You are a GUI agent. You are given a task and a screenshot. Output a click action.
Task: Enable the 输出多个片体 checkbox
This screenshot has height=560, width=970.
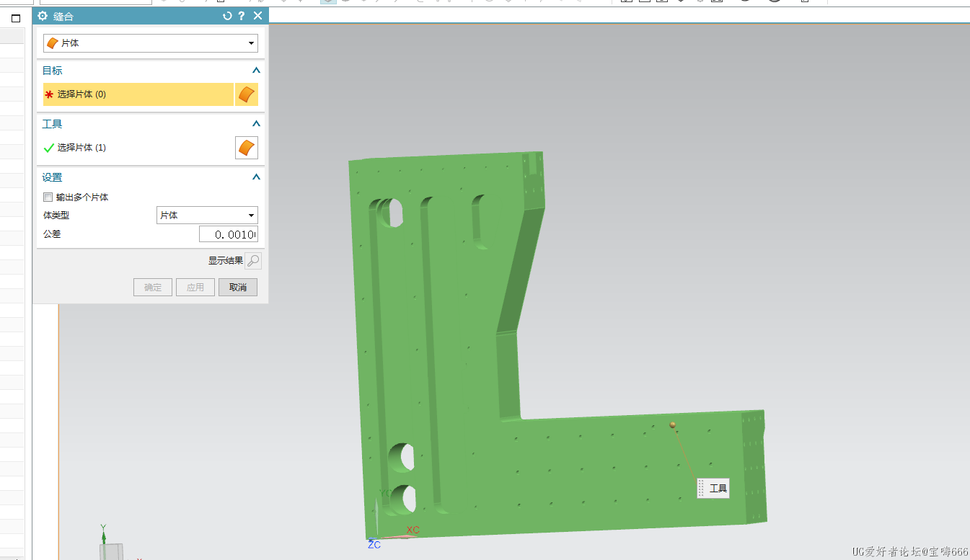48,197
